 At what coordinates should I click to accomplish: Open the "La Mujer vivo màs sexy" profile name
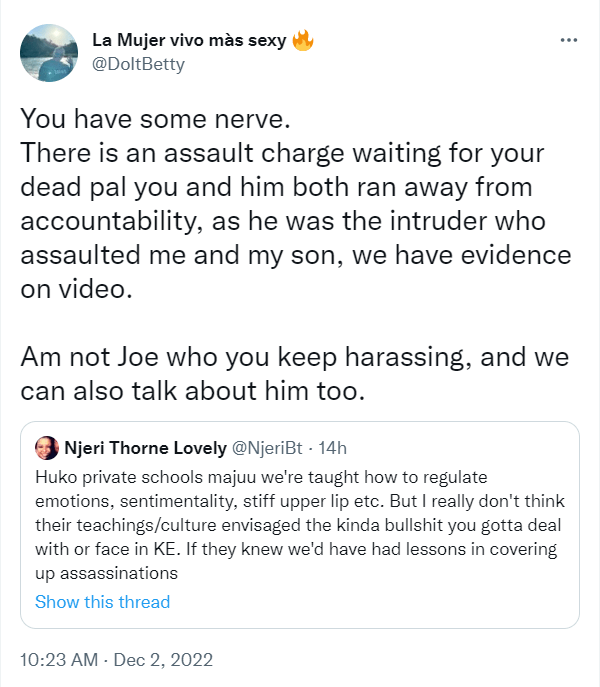[188, 41]
